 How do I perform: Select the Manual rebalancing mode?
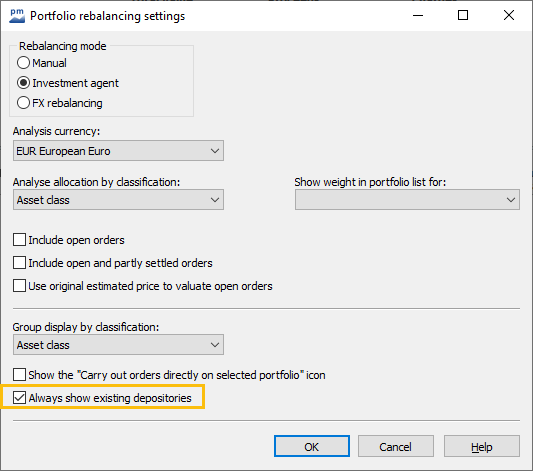[x=23, y=63]
